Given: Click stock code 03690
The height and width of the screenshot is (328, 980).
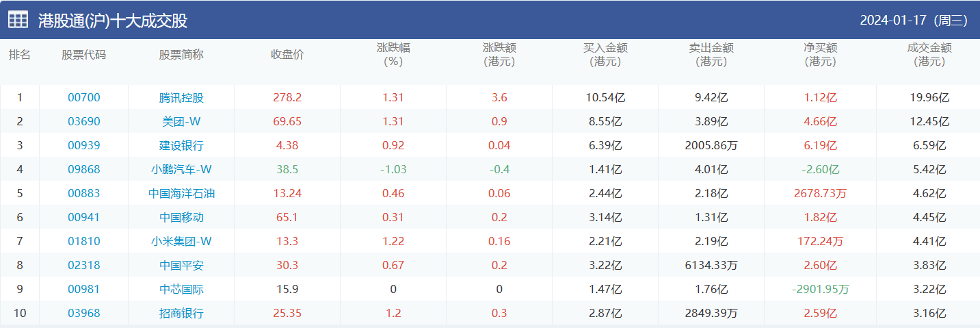Looking at the screenshot, I should pyautogui.click(x=83, y=121).
